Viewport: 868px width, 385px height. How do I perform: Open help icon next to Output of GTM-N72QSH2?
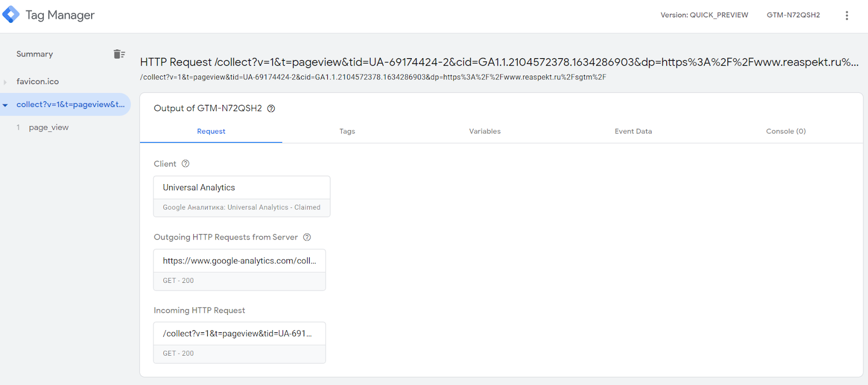click(x=271, y=109)
